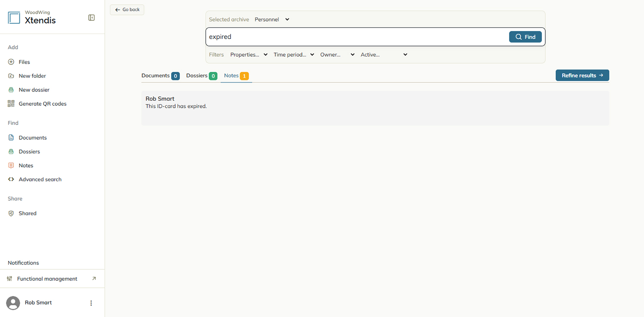Collapse the sidebar panel icon
The image size is (644, 317).
pyautogui.click(x=91, y=18)
